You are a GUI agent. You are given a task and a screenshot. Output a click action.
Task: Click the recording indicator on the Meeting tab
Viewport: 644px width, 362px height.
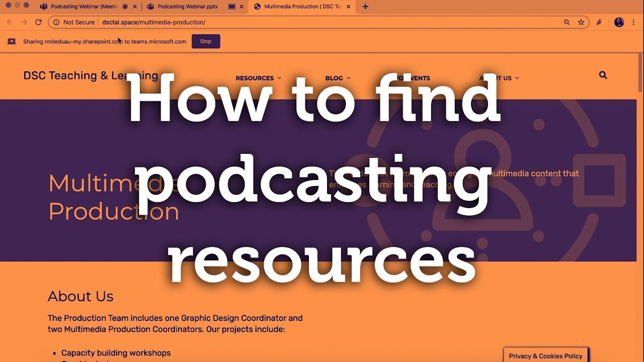coord(125,7)
